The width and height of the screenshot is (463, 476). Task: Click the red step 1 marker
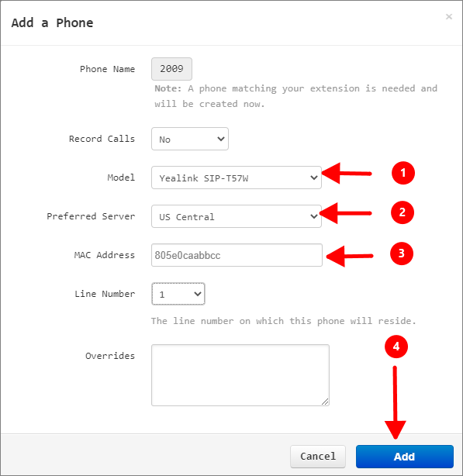(x=403, y=173)
